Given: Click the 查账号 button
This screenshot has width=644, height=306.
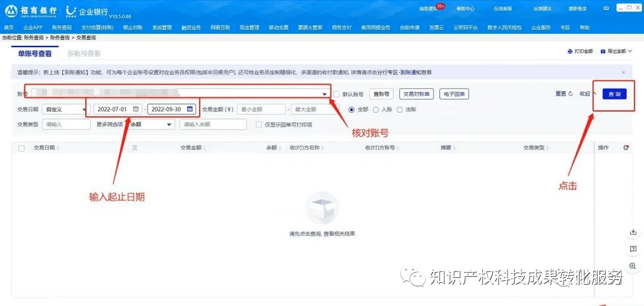Looking at the screenshot, I should (381, 94).
